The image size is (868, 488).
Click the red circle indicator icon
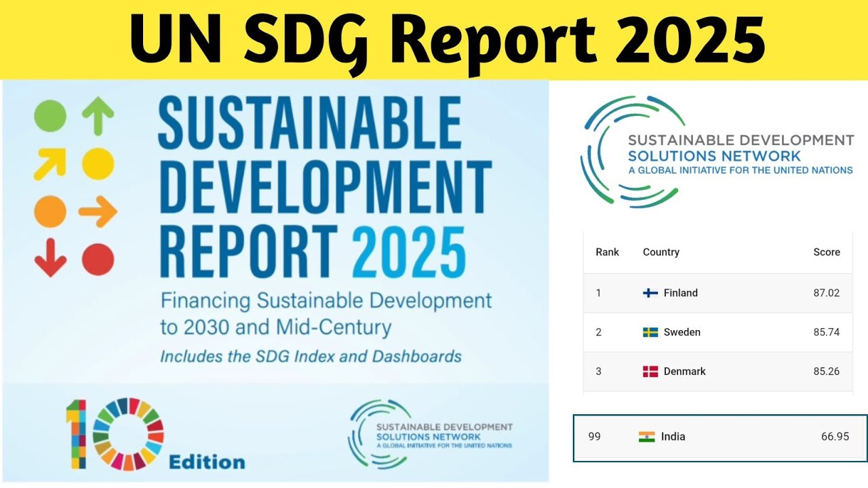pos(98,260)
